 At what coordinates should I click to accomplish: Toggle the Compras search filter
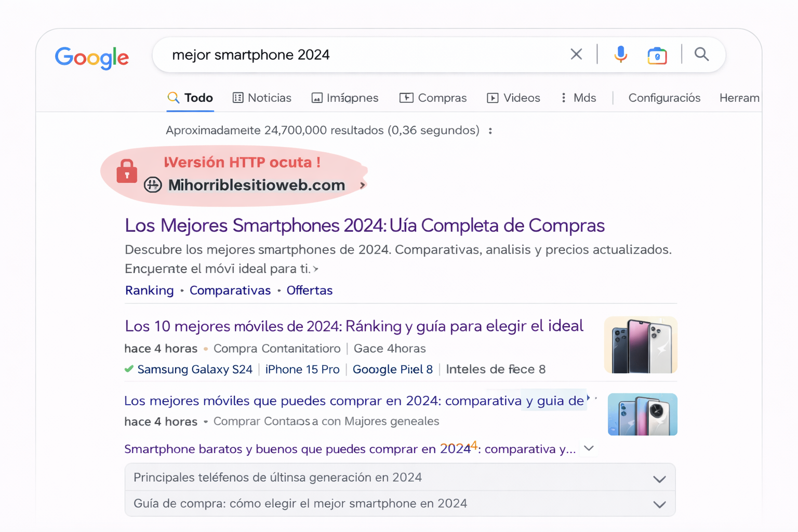click(433, 98)
